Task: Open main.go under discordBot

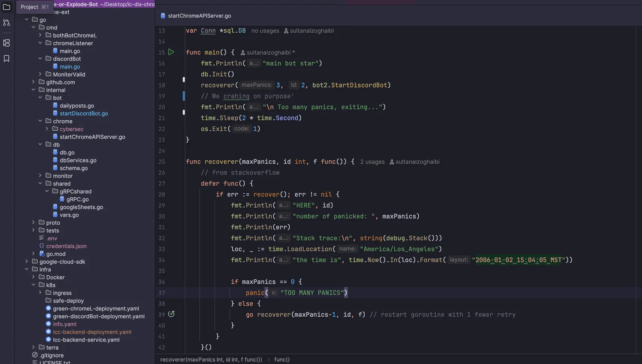Action: click(70, 67)
